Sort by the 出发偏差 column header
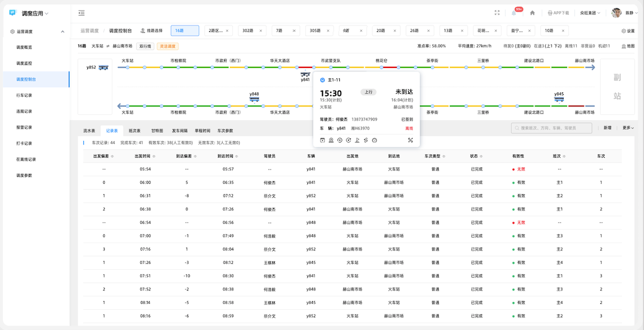The image size is (644, 330). point(104,156)
